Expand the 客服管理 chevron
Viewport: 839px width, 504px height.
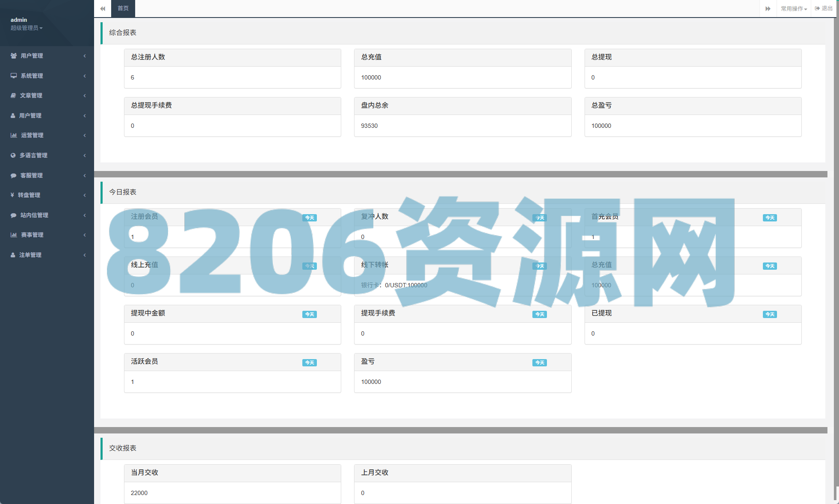tap(85, 175)
